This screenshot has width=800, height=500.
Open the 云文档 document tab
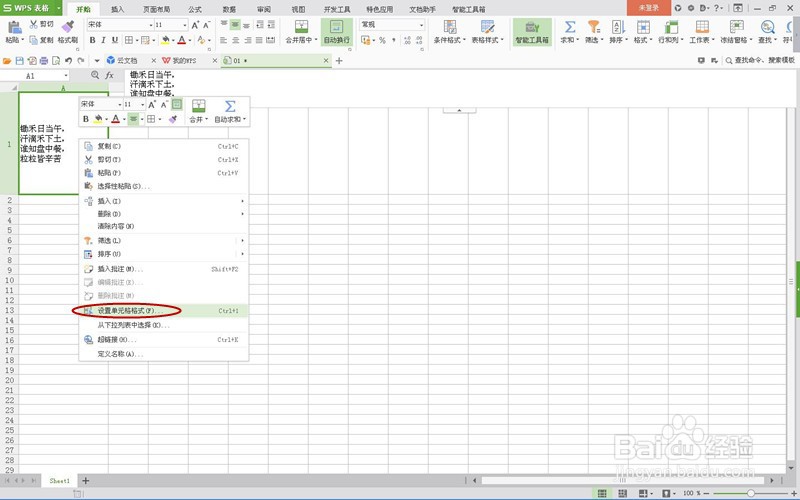click(127, 61)
